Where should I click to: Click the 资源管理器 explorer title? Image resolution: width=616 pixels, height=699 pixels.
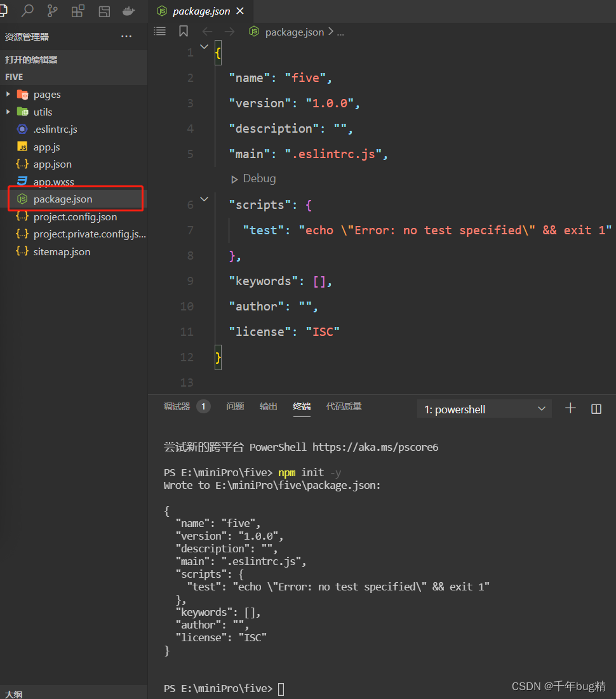click(x=27, y=37)
